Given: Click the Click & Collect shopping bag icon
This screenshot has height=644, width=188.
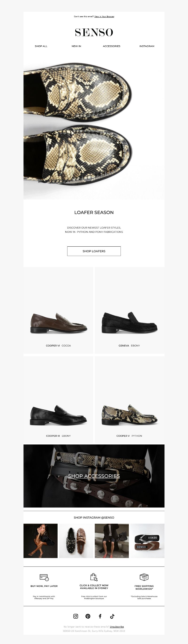Looking at the screenshot, I should click(94, 577).
